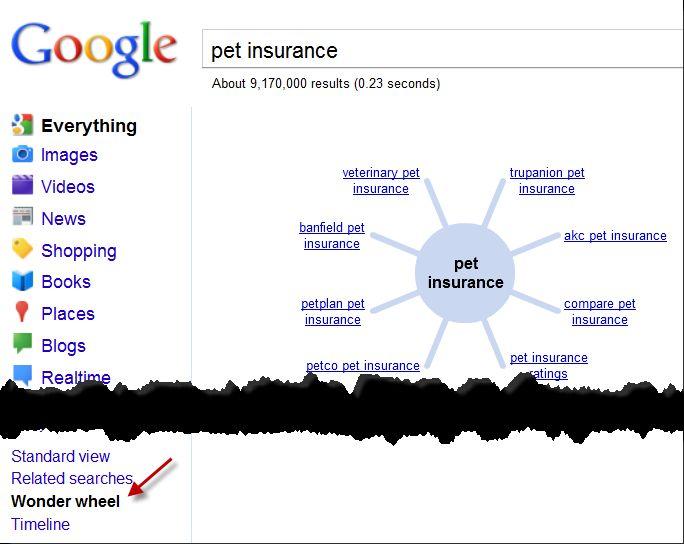Click the Blogs green speech bubble icon
The height and width of the screenshot is (544, 684).
click(22, 345)
